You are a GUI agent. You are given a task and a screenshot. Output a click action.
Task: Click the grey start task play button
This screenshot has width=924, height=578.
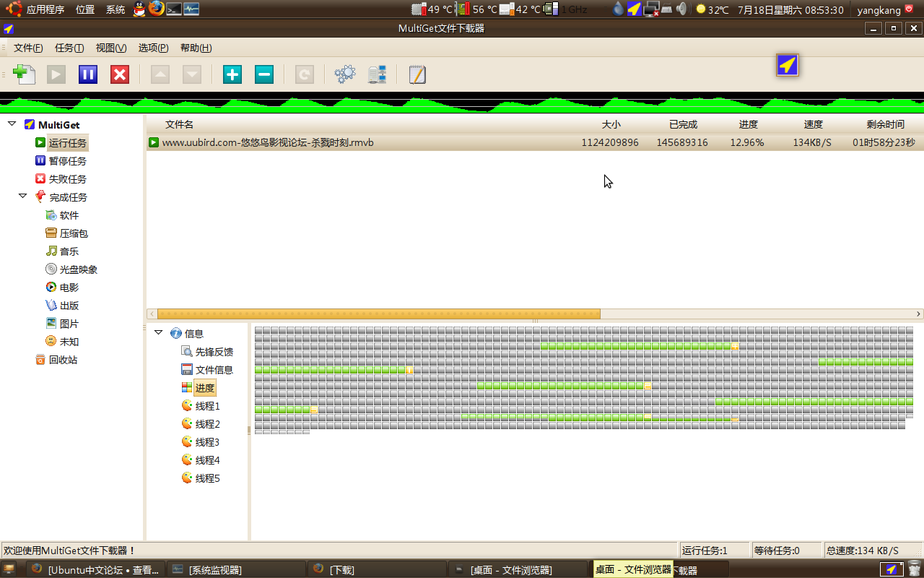click(56, 74)
